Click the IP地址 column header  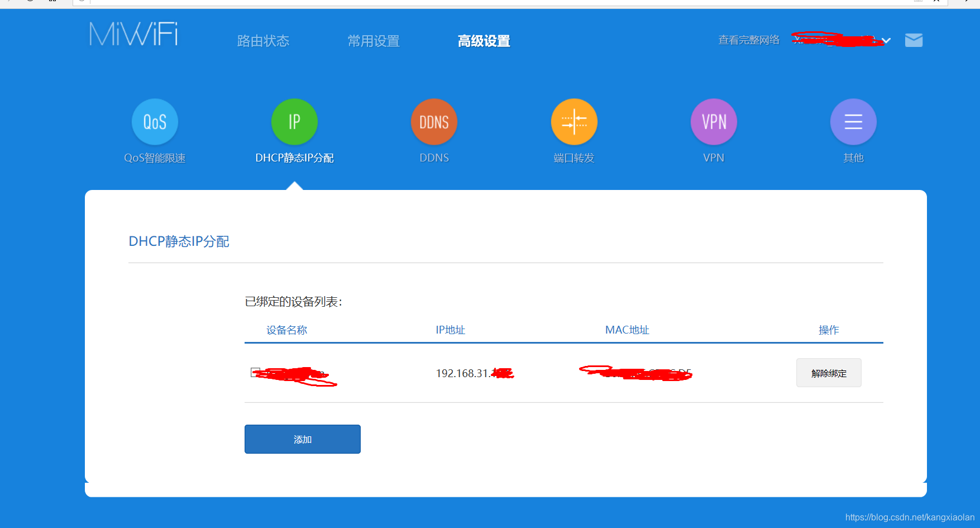(x=450, y=330)
